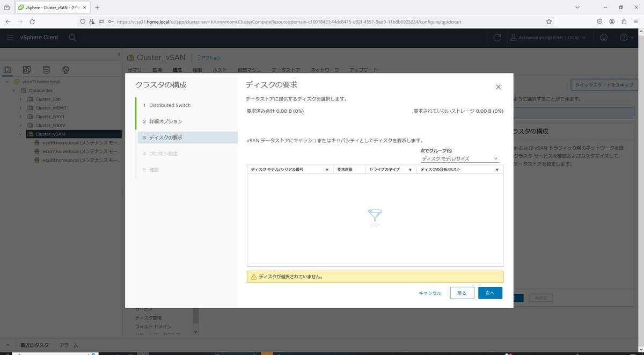Click the smiley feedback icon
The width and height of the screenshot is (644, 355).
604,38
